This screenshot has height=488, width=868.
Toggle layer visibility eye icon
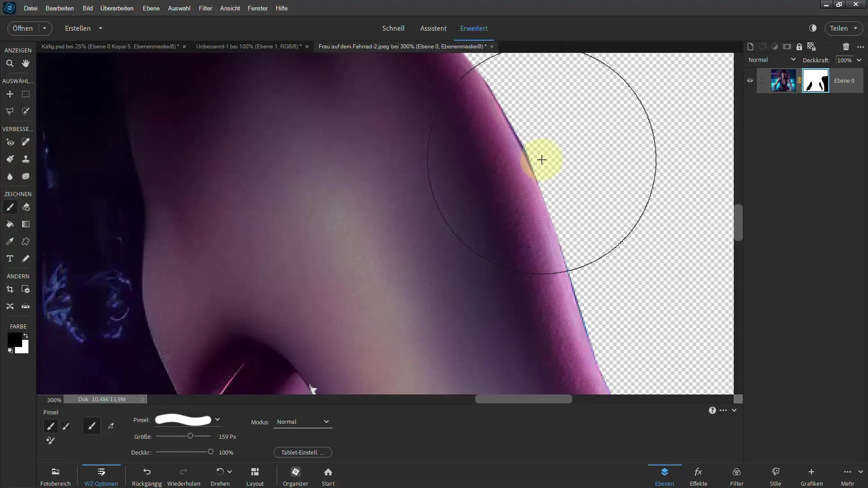click(x=750, y=80)
